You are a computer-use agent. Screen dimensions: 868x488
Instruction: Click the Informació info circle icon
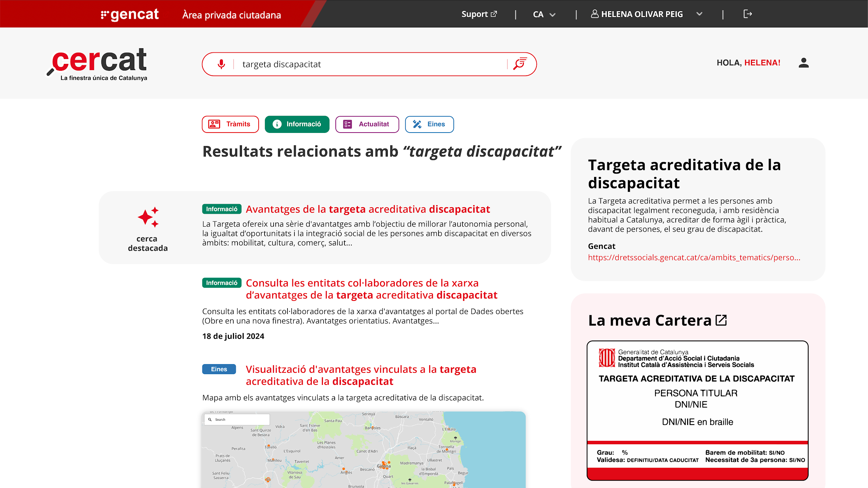pos(277,124)
